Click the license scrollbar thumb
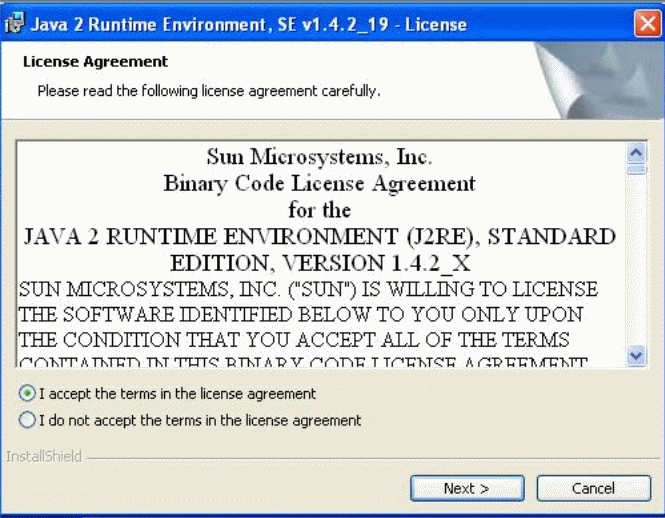This screenshot has width=665, height=518. [x=636, y=170]
